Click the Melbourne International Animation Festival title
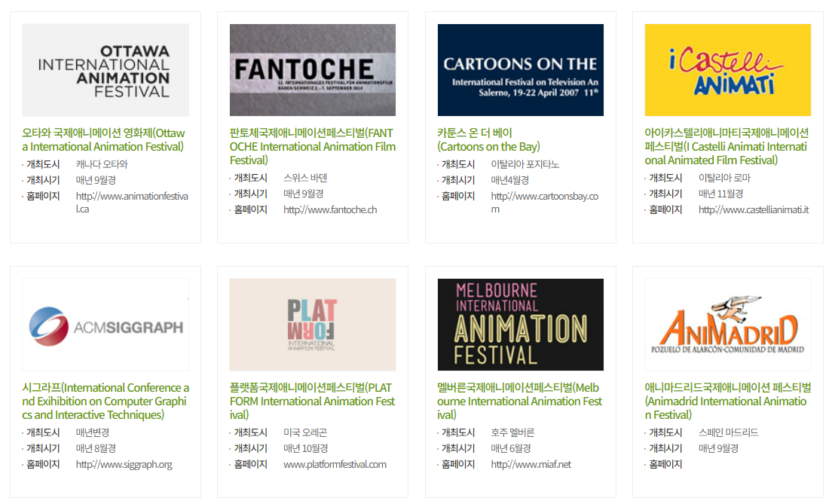The width and height of the screenshot is (832, 504). point(520,402)
